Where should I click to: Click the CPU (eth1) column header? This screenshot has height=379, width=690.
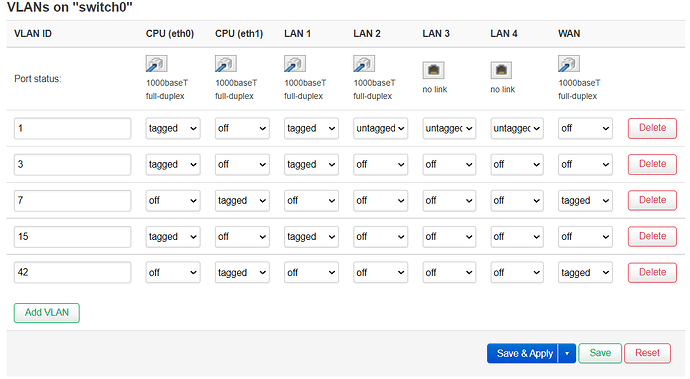239,34
